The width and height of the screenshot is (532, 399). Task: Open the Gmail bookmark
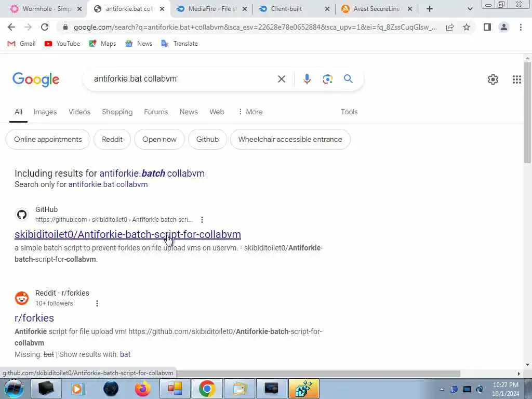tap(21, 44)
